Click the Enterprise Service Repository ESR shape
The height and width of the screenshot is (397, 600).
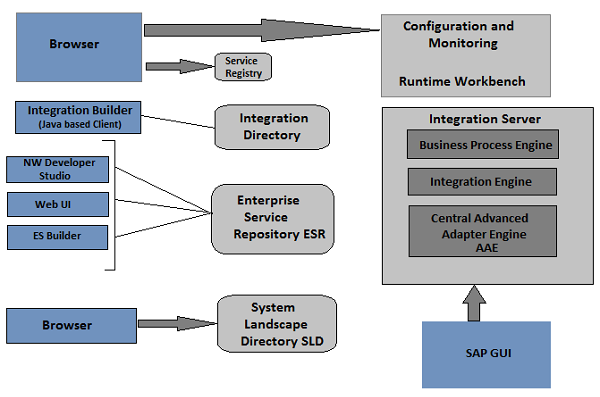pyautogui.click(x=273, y=219)
